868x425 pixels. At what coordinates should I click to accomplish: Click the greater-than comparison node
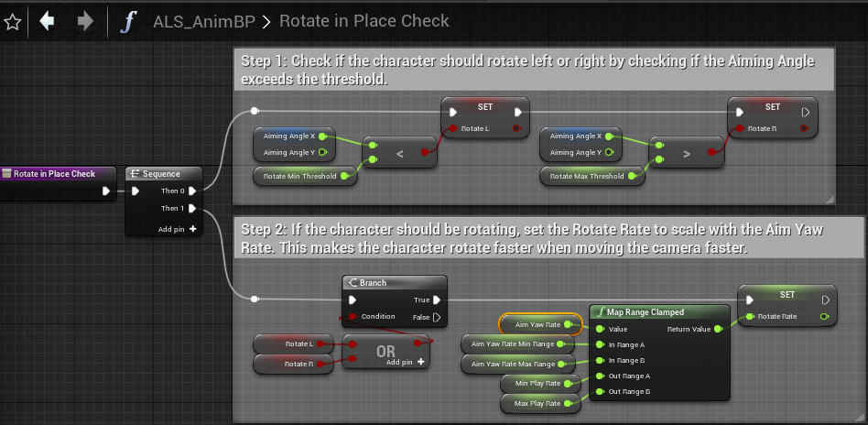[687, 155]
